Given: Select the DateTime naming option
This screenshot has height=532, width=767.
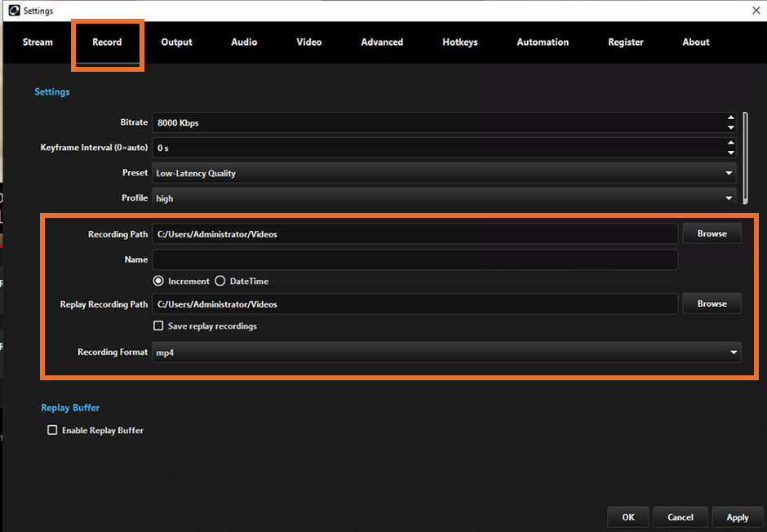Looking at the screenshot, I should [219, 280].
